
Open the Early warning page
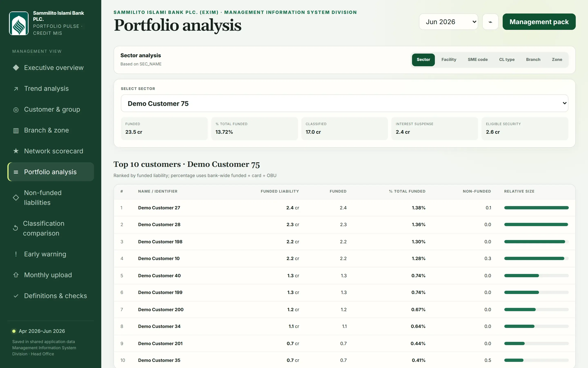[x=51, y=254]
